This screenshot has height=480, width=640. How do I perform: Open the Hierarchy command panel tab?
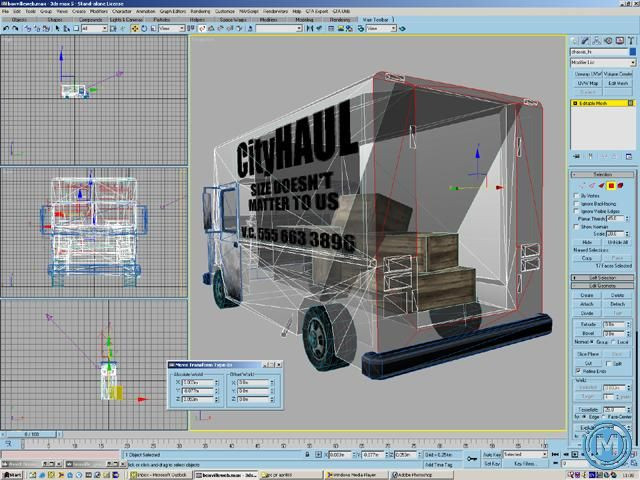(x=597, y=40)
